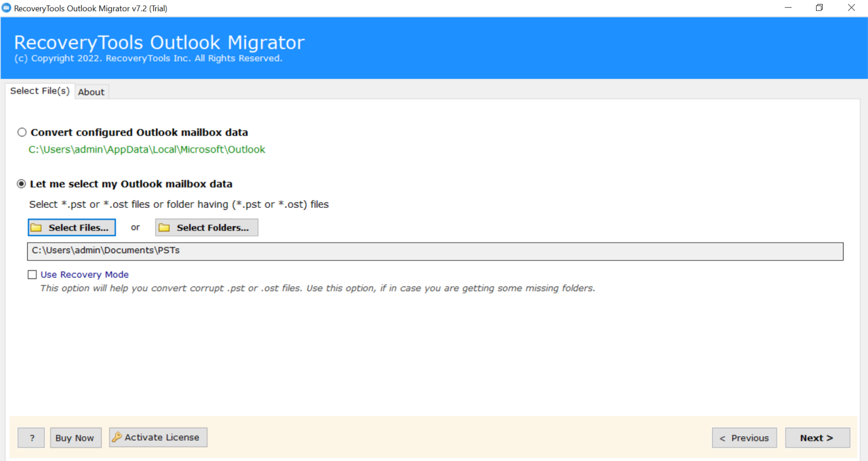868x461 pixels.
Task: Click the Buy Now button
Action: coord(76,438)
